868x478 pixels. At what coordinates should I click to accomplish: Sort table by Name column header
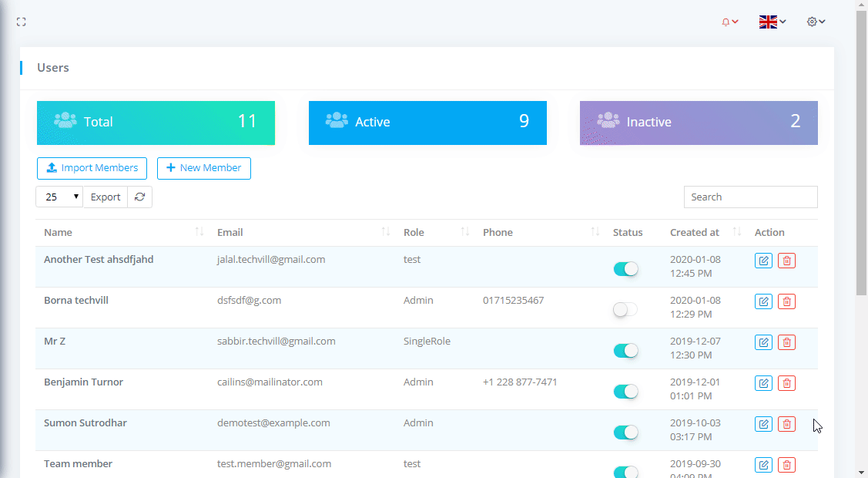pos(58,233)
